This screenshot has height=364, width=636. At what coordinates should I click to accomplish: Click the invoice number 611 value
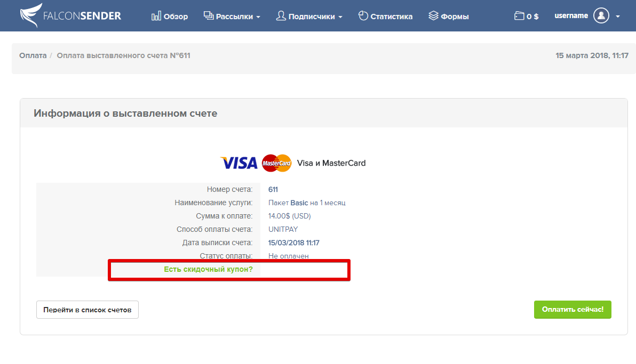(273, 189)
